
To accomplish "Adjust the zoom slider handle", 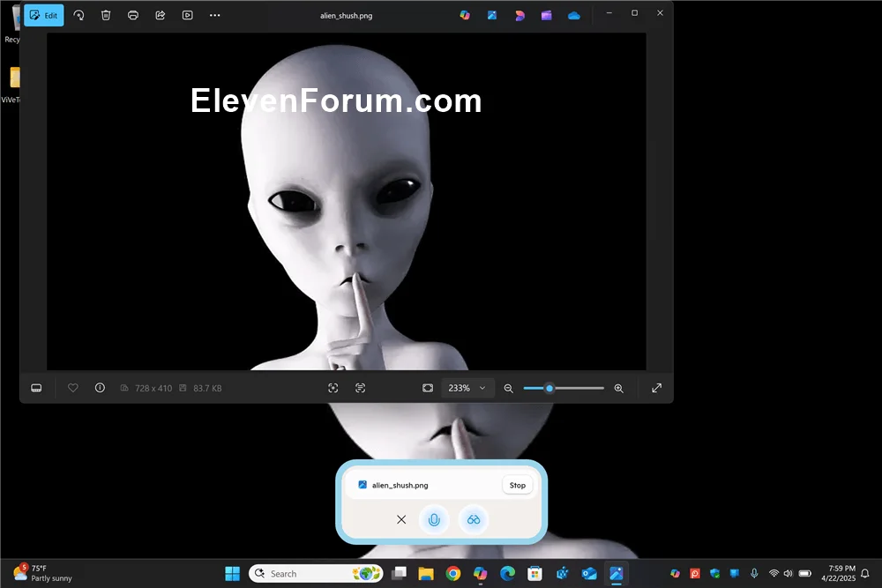I will point(549,388).
